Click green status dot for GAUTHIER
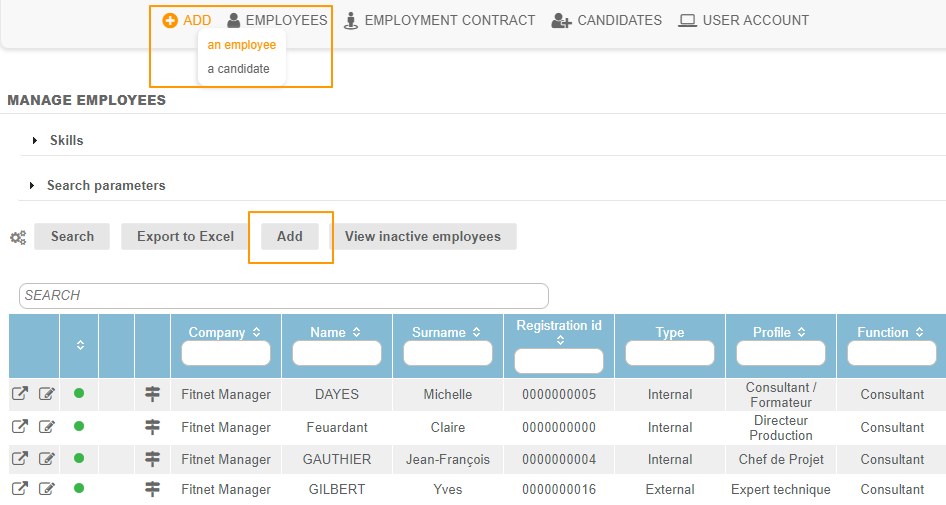 79,458
